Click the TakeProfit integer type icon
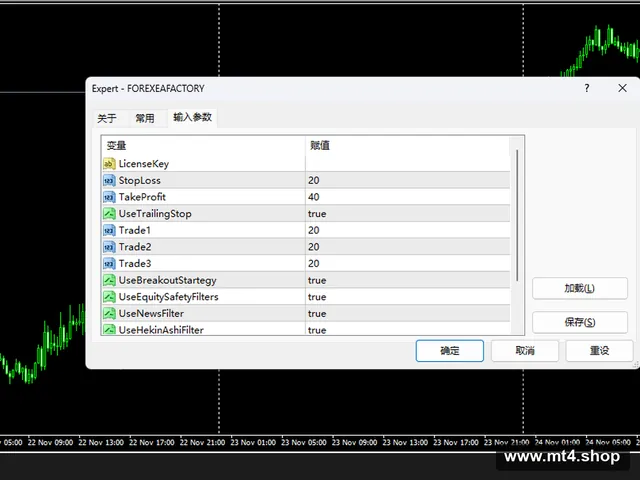Screen dimensions: 640x480 (x=109, y=197)
